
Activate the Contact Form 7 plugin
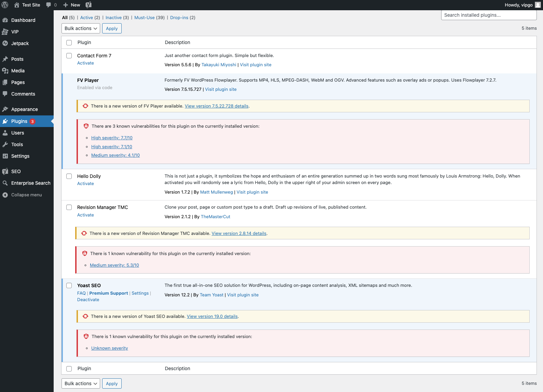coord(85,63)
